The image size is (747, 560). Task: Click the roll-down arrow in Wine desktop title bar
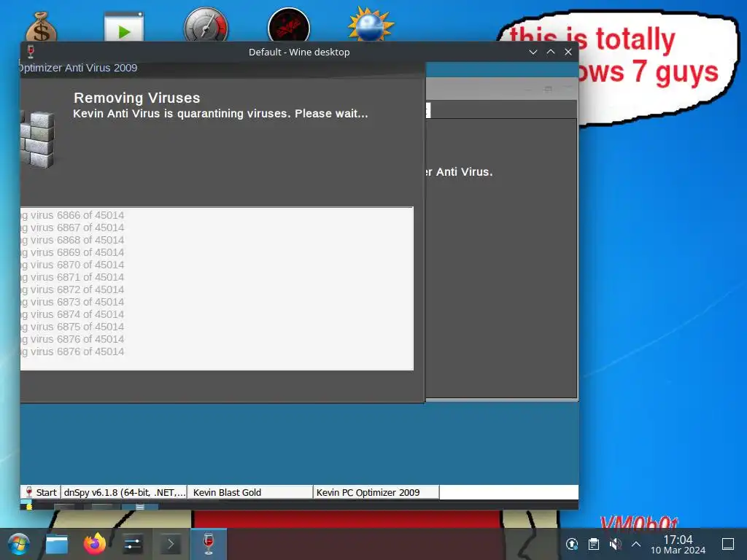pyautogui.click(x=533, y=52)
